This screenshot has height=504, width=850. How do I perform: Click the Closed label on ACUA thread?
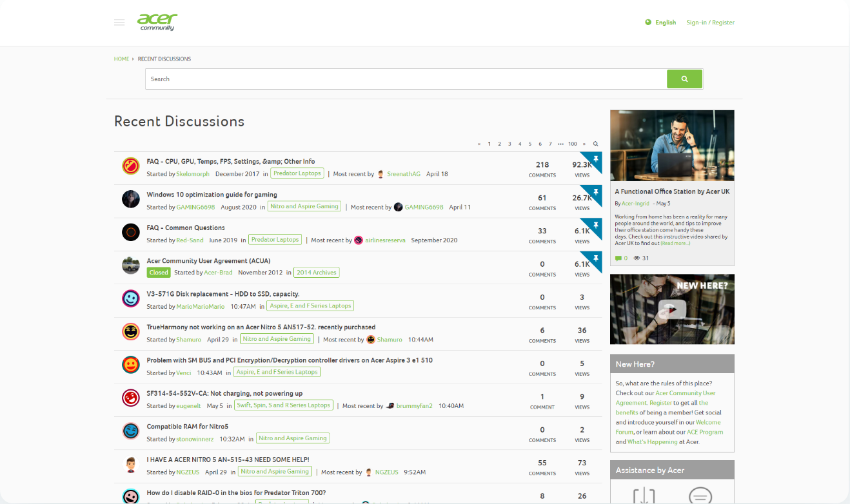159,273
